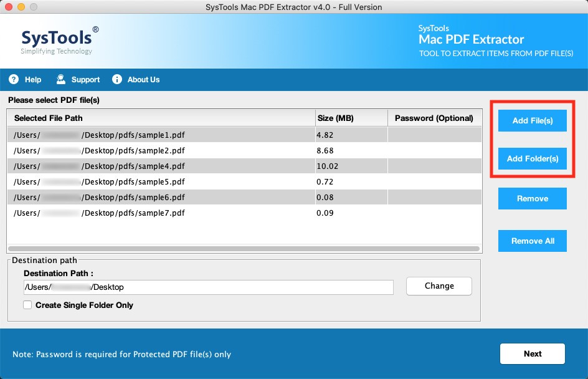The height and width of the screenshot is (379, 588).
Task: Minimize the window with yellow button
Action: point(21,7)
